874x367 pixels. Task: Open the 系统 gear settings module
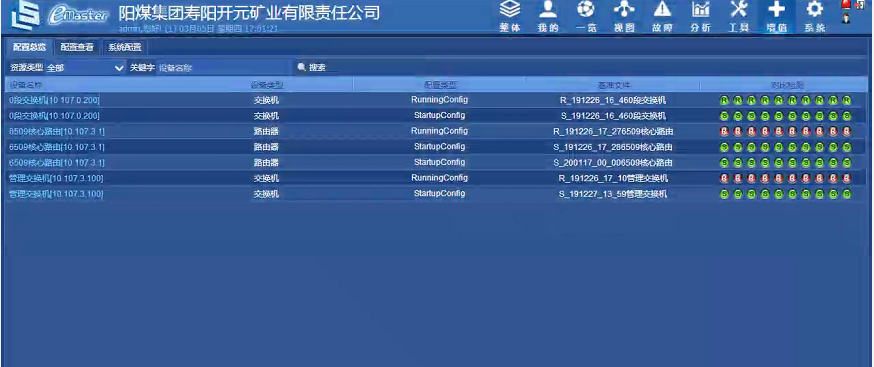(x=815, y=17)
